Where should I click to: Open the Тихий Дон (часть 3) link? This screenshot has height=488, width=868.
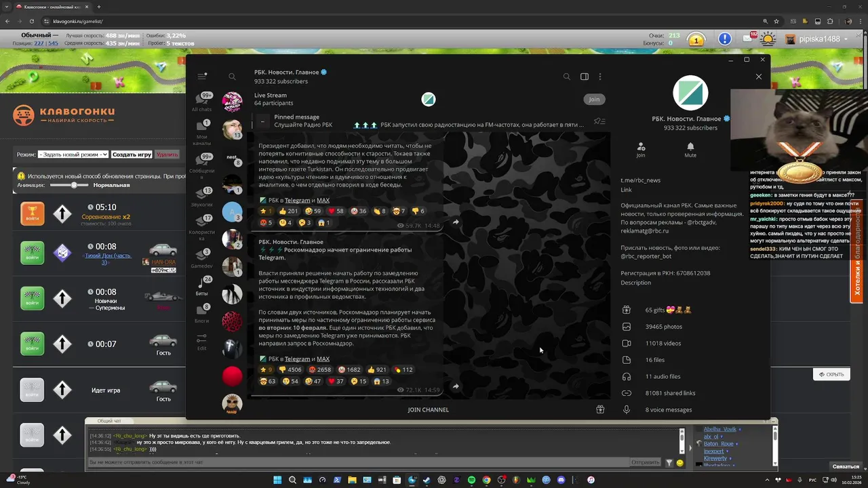[108, 259]
